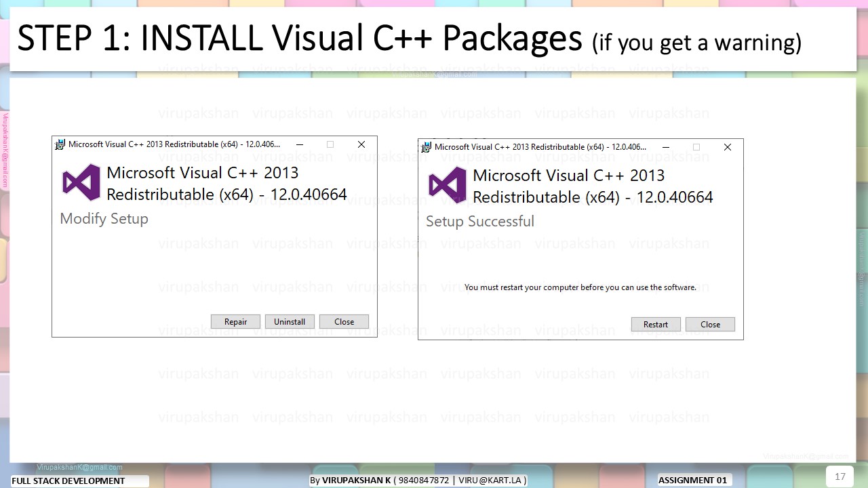Minimize the Modify Setup window
Screen dimensions: 868x488
click(x=299, y=144)
